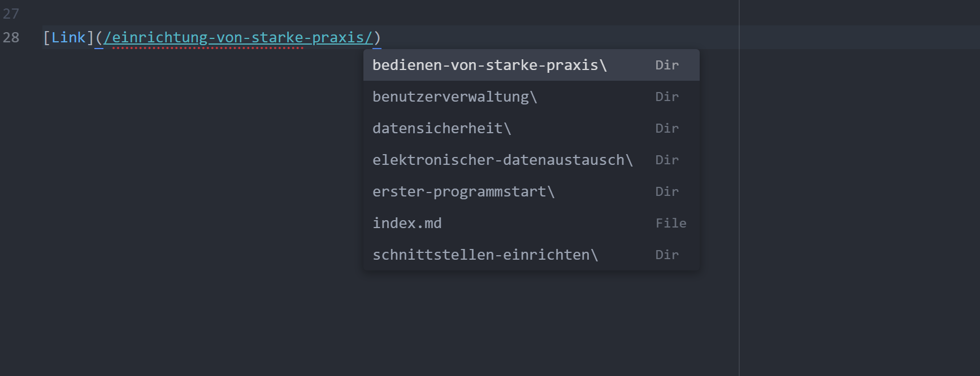Click line number 27 in the gutter
The height and width of the screenshot is (376, 980).
tap(11, 14)
